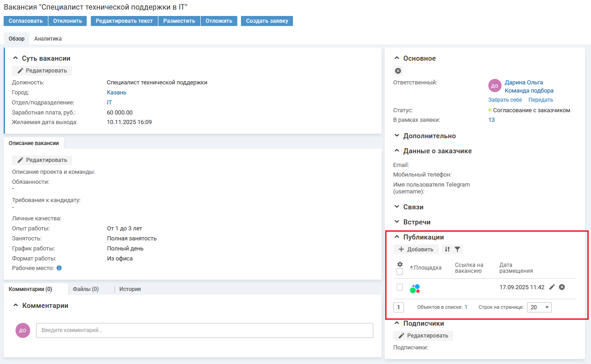Click the comment input field
This screenshot has height=364, width=591.
[x=204, y=330]
